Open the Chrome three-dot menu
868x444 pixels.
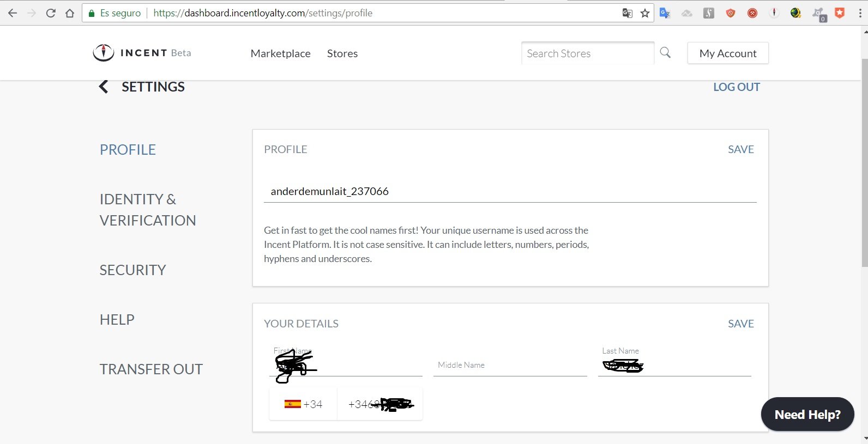pyautogui.click(x=860, y=13)
